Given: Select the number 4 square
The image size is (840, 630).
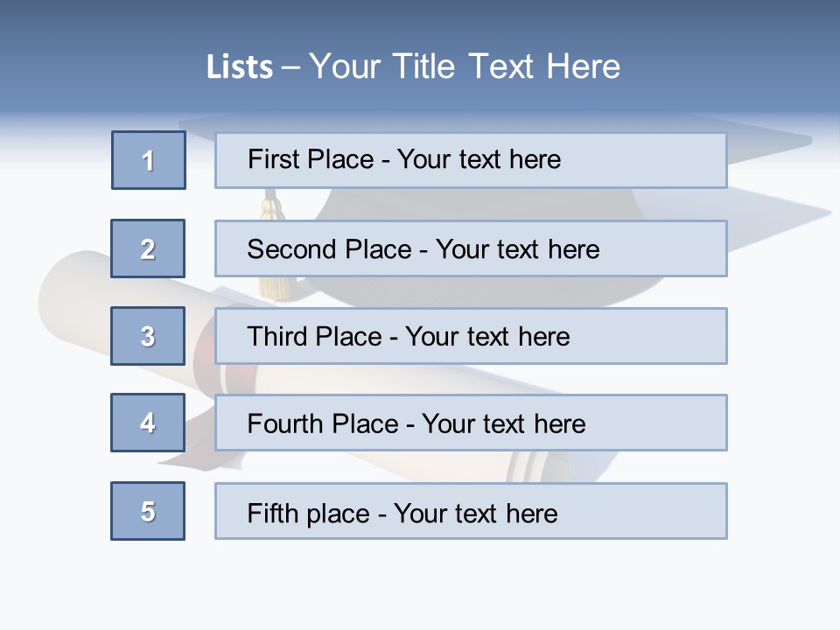Looking at the screenshot, I should [149, 423].
